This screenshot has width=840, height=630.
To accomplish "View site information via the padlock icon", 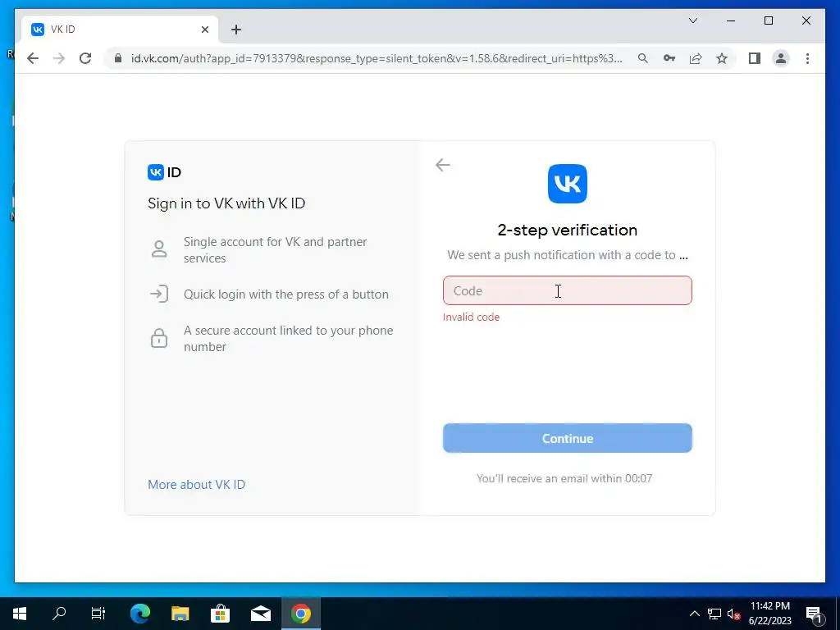I will (118, 58).
